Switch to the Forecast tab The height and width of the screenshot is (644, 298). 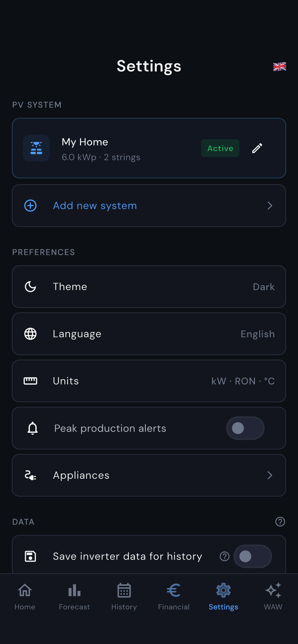coord(74,597)
